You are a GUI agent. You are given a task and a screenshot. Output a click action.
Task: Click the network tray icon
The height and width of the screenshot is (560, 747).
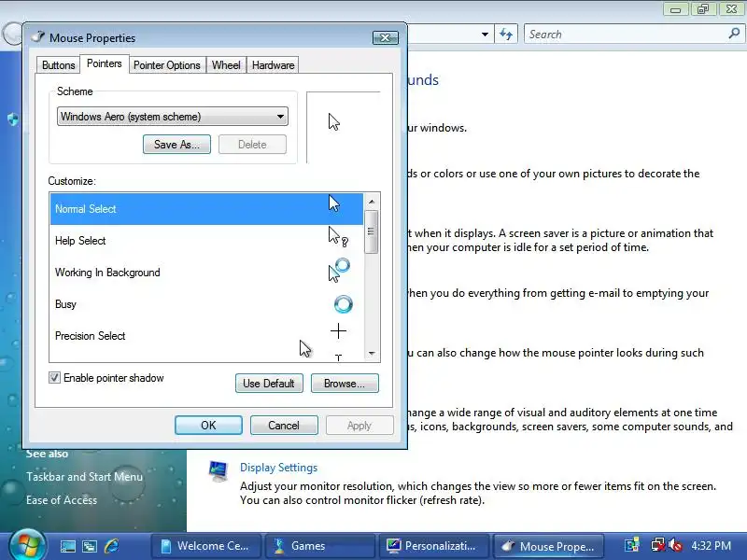[658, 545]
